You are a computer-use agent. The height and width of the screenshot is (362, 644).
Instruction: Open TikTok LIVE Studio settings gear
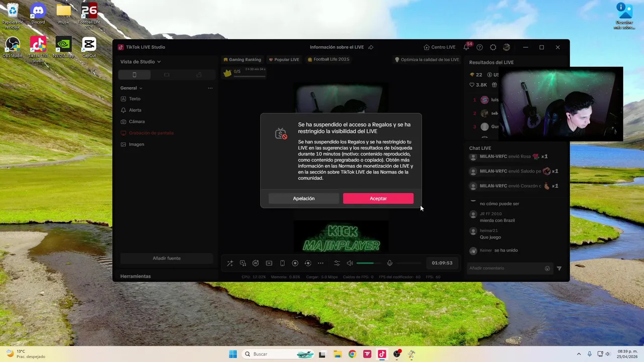point(493,47)
